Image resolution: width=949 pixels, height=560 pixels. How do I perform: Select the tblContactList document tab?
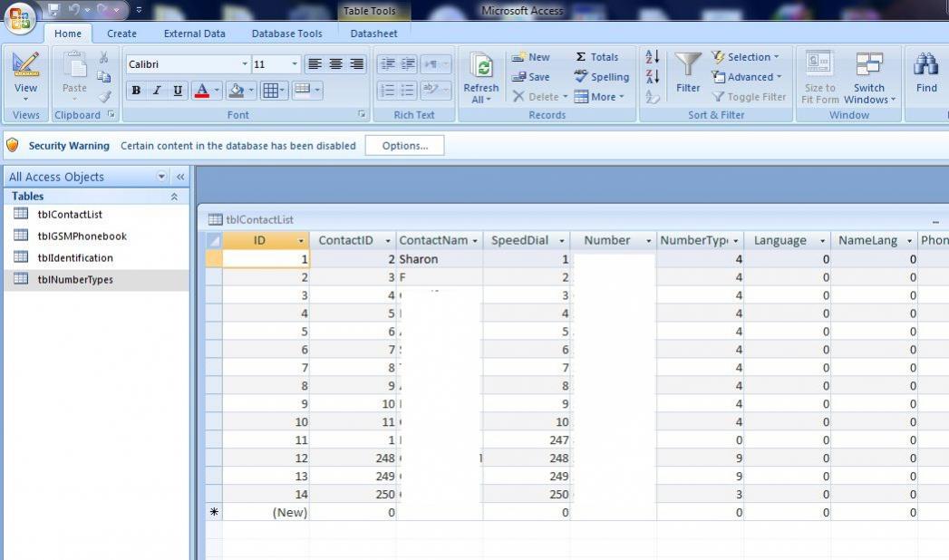click(x=251, y=219)
